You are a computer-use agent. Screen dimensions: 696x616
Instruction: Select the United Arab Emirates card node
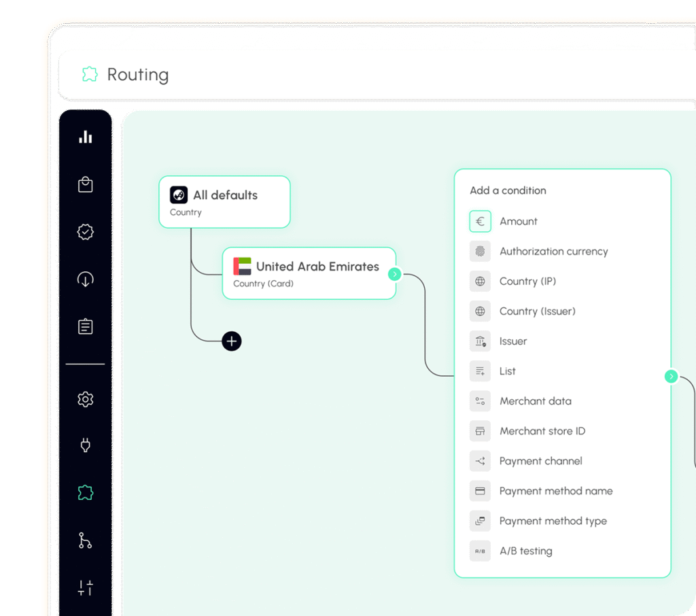pyautogui.click(x=309, y=273)
